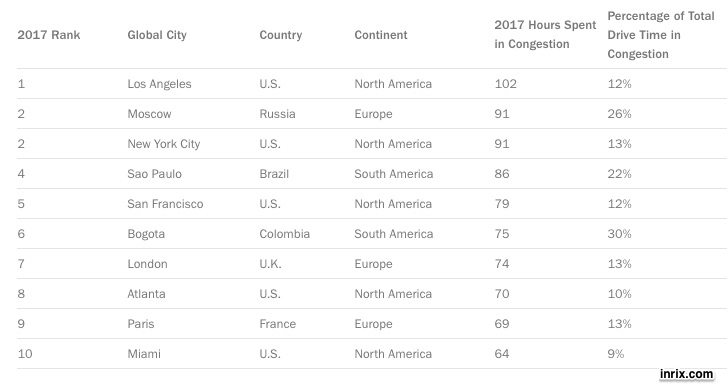Select the Country column header
The height and width of the screenshot is (386, 727).
tap(281, 35)
